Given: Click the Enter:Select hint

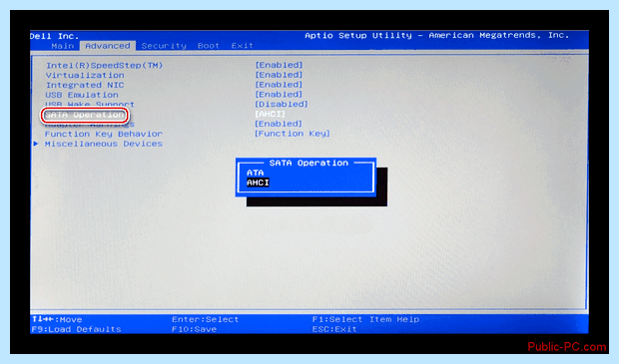Looking at the screenshot, I should coord(206,319).
